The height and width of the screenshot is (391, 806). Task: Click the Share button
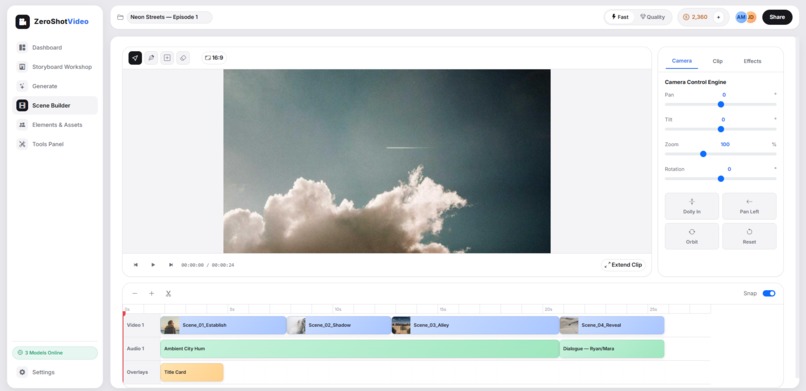click(777, 17)
